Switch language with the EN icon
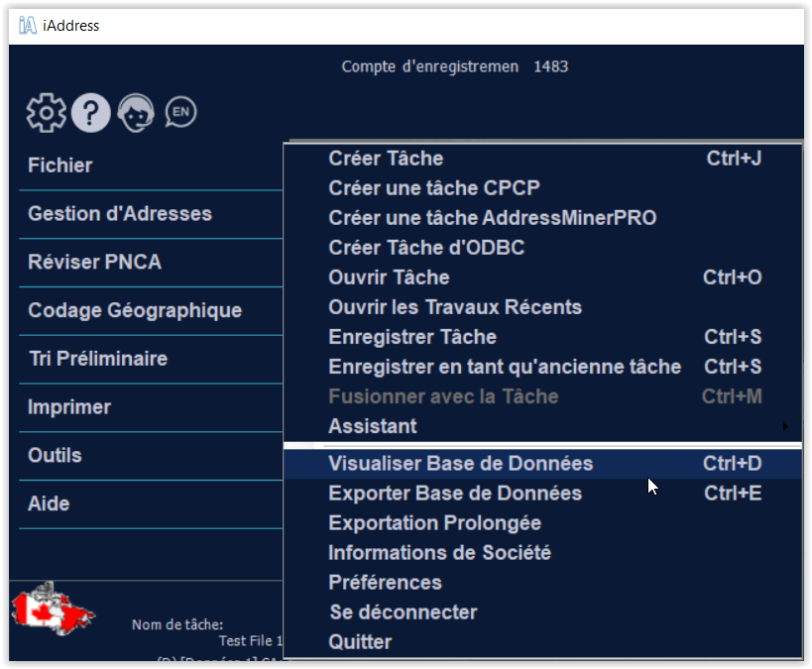The height and width of the screenshot is (669, 812). 180,112
